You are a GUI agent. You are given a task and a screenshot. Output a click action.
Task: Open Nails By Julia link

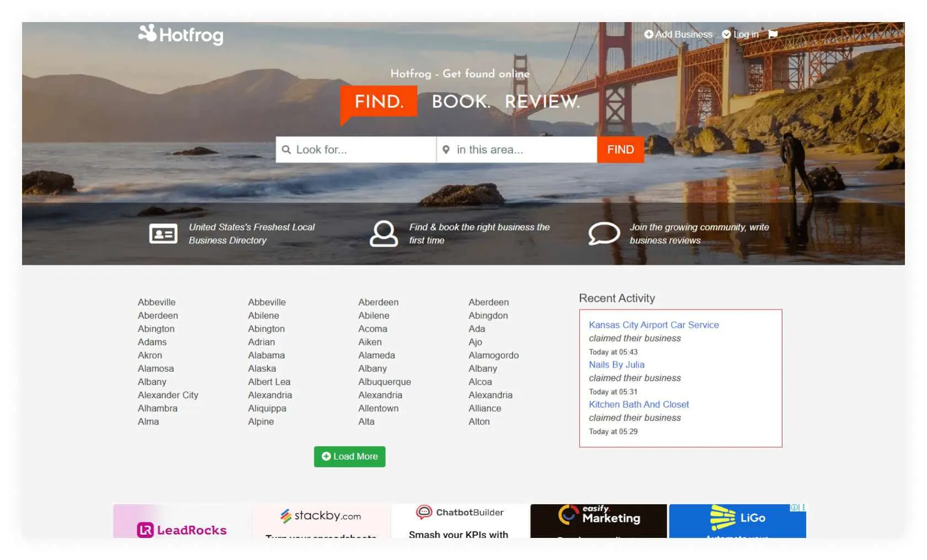coord(616,365)
